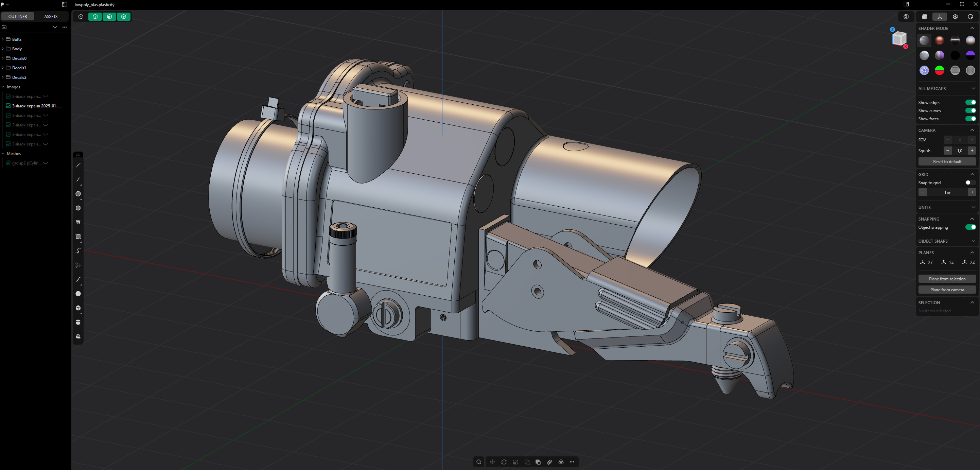This screenshot has height=470, width=980.
Task: Toggle the left sidebar panel icon
Action: (64, 4)
